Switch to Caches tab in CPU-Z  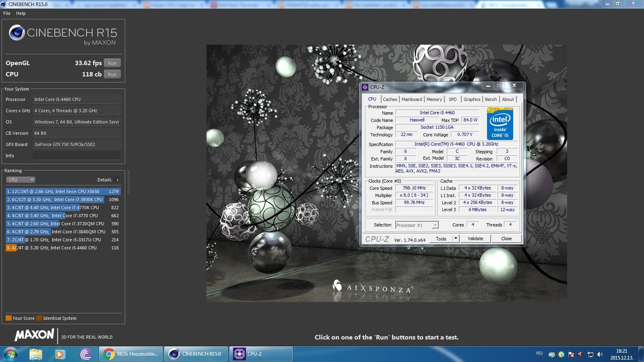pos(390,99)
